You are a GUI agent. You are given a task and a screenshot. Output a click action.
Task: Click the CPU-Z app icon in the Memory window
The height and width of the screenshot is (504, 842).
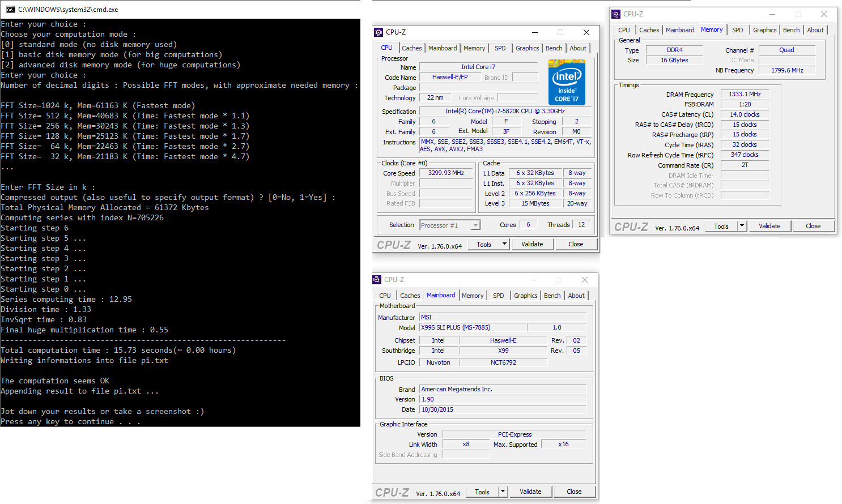(616, 14)
